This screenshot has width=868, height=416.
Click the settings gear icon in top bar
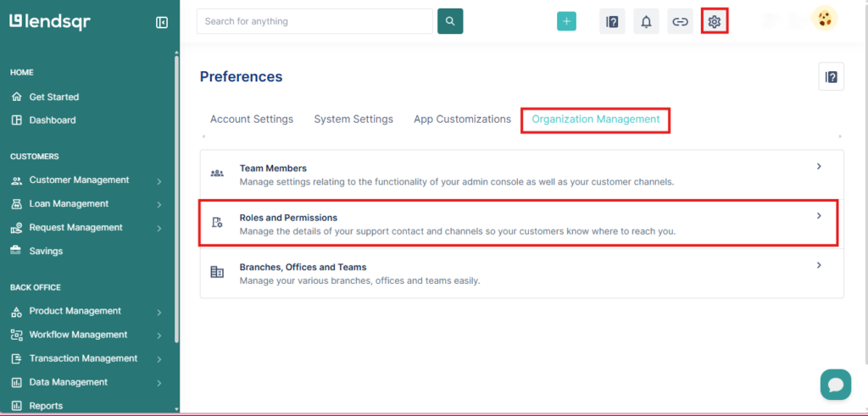[x=715, y=21]
